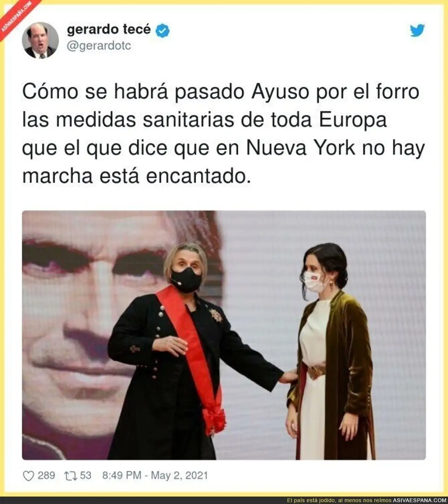Like the tweet with the heart icon
Viewport: 448px width, 504px height.
pyautogui.click(x=28, y=476)
